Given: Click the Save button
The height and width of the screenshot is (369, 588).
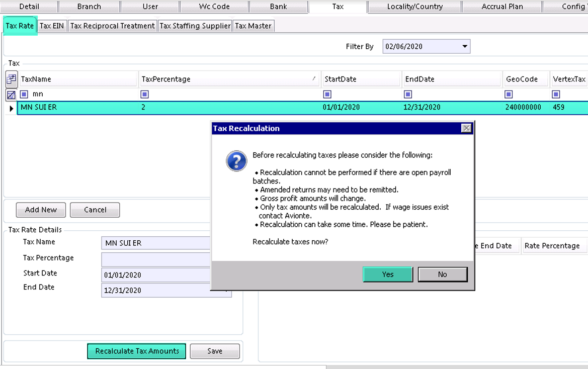Looking at the screenshot, I should (x=214, y=351).
